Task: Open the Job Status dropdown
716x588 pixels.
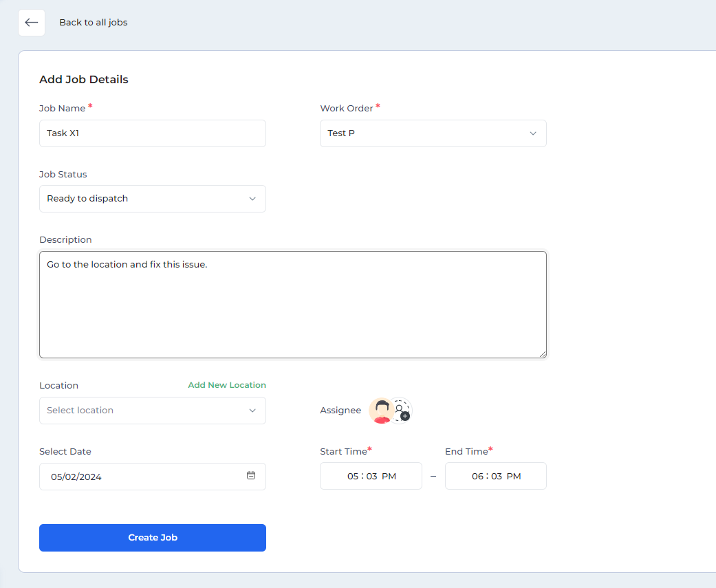Action: [x=152, y=199]
